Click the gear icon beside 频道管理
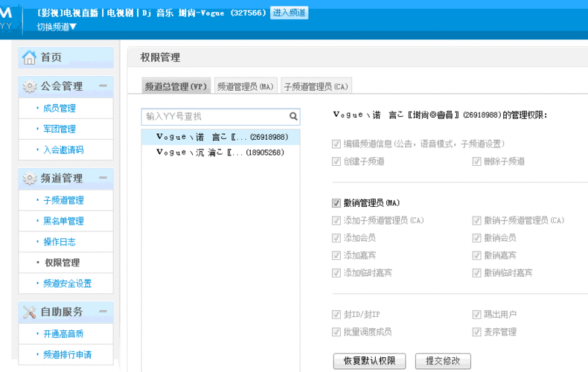Screen dimensions: 588x372 (29, 179)
